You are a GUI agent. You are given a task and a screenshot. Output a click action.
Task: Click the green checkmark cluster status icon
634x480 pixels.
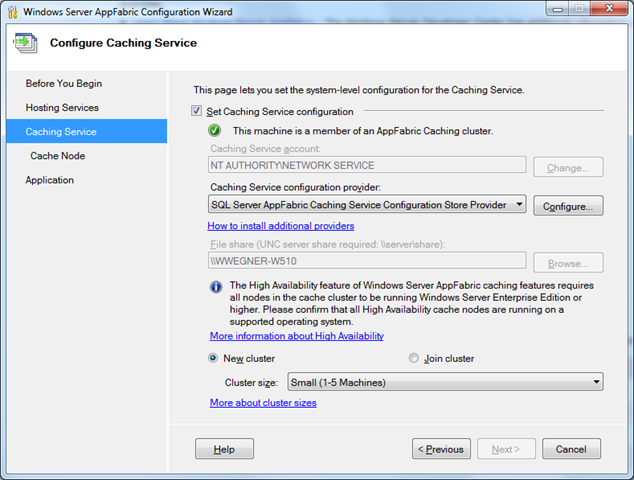pos(214,131)
